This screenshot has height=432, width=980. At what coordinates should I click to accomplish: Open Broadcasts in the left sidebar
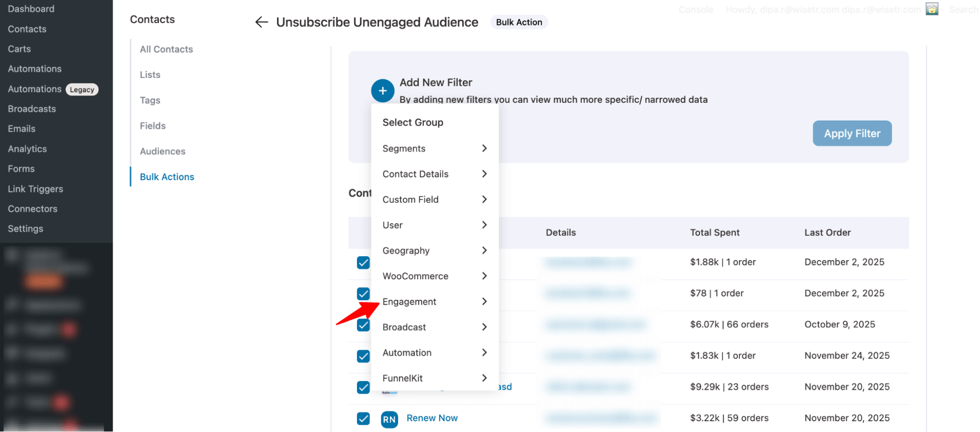(32, 109)
